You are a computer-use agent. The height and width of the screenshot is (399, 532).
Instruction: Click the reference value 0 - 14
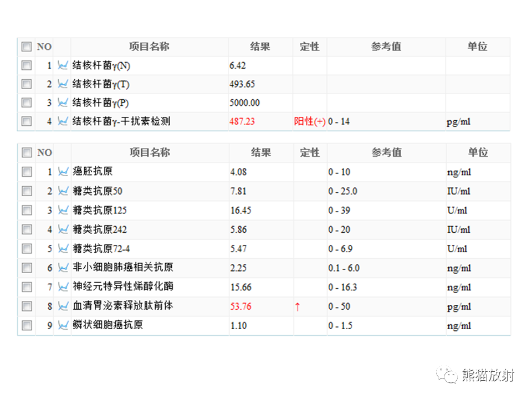tap(339, 121)
